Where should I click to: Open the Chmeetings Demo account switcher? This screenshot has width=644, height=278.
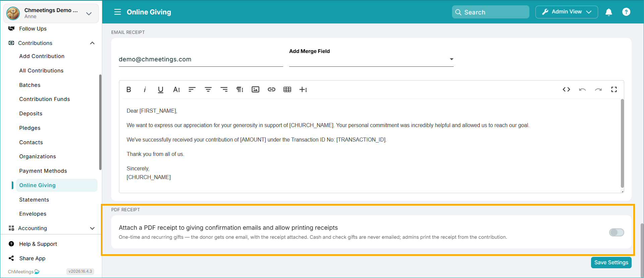pyautogui.click(x=51, y=13)
